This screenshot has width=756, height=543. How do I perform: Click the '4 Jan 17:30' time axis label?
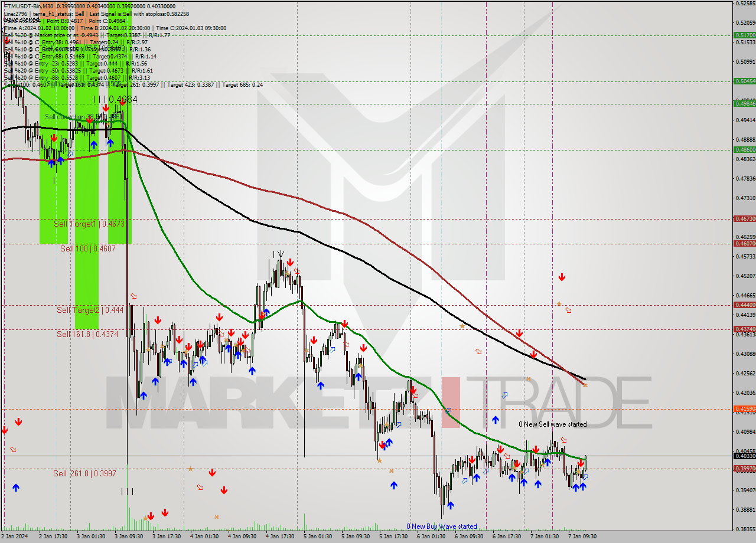(x=279, y=537)
